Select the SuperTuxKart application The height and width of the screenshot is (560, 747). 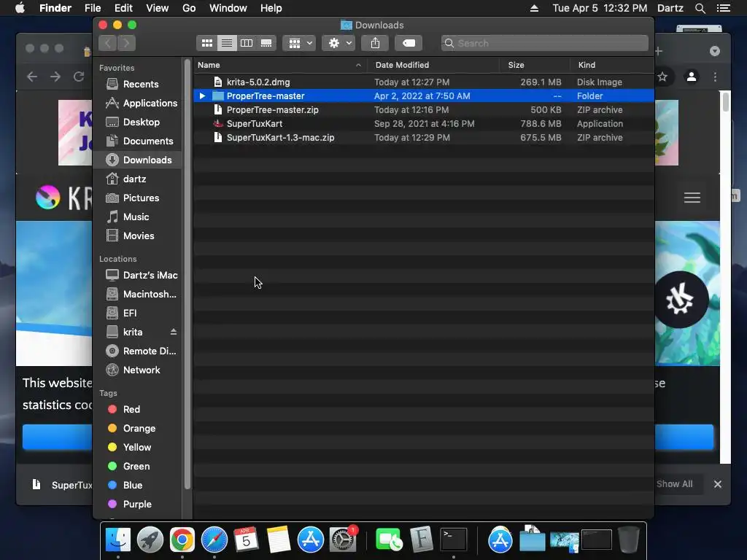(424, 123)
